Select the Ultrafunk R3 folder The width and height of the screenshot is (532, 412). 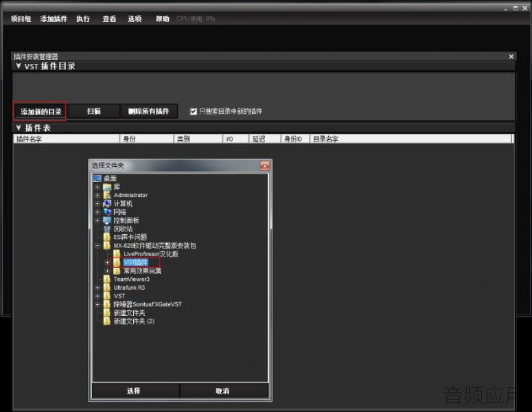pyautogui.click(x=129, y=288)
